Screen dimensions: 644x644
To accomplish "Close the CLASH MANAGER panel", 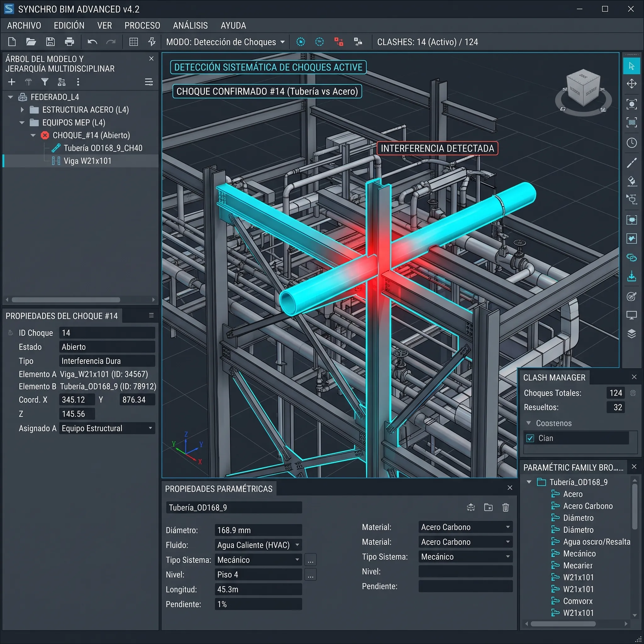I will 634,377.
